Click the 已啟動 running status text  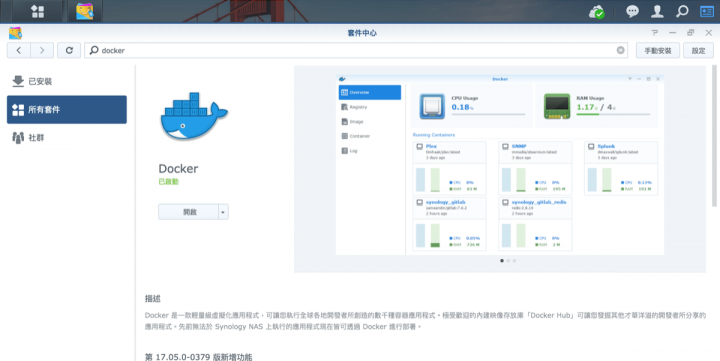[x=169, y=182]
